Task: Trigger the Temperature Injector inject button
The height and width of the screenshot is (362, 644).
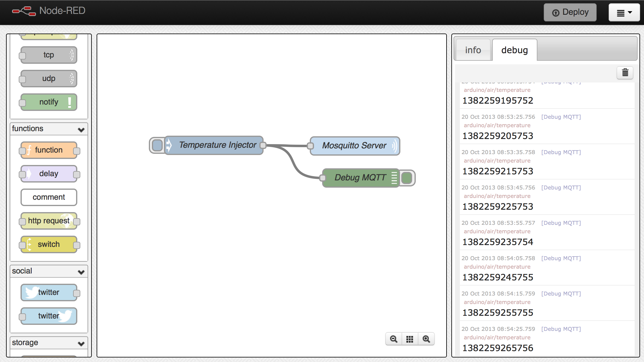Action: tap(157, 145)
